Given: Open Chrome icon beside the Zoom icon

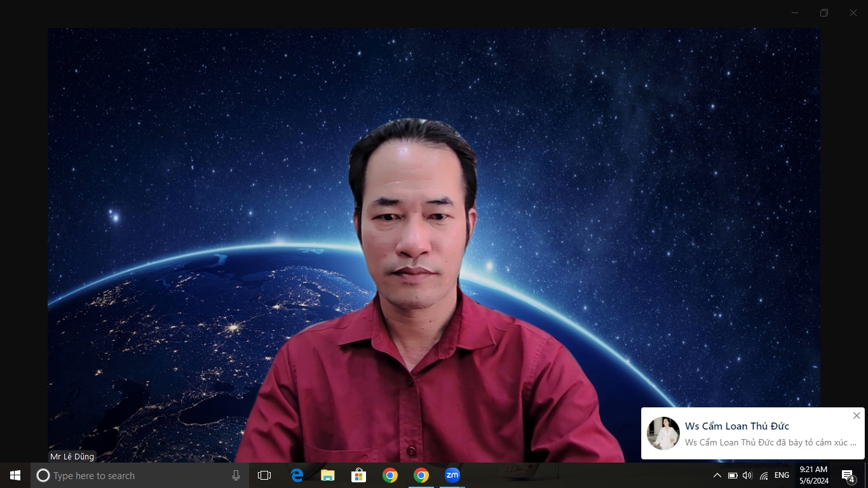Looking at the screenshot, I should [421, 475].
